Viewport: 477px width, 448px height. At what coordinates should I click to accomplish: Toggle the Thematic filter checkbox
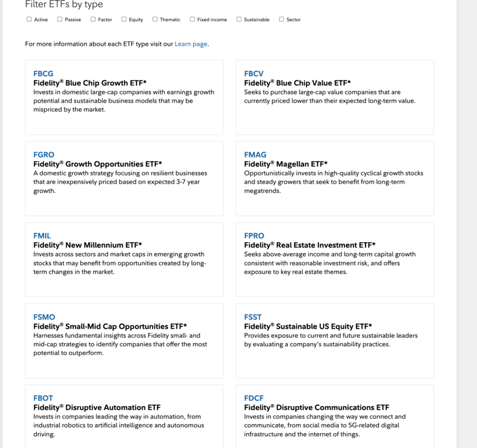coord(155,20)
